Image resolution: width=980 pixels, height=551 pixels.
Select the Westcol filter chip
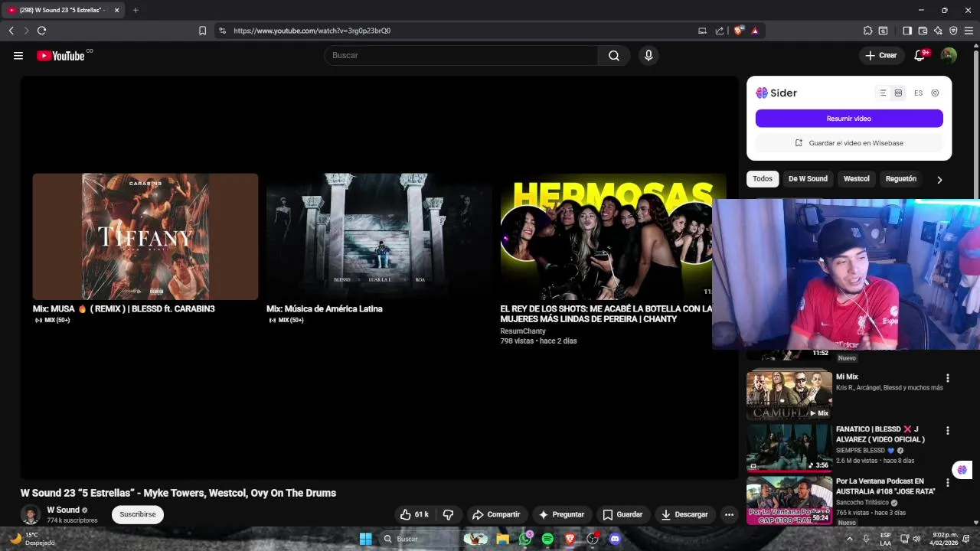click(x=857, y=178)
